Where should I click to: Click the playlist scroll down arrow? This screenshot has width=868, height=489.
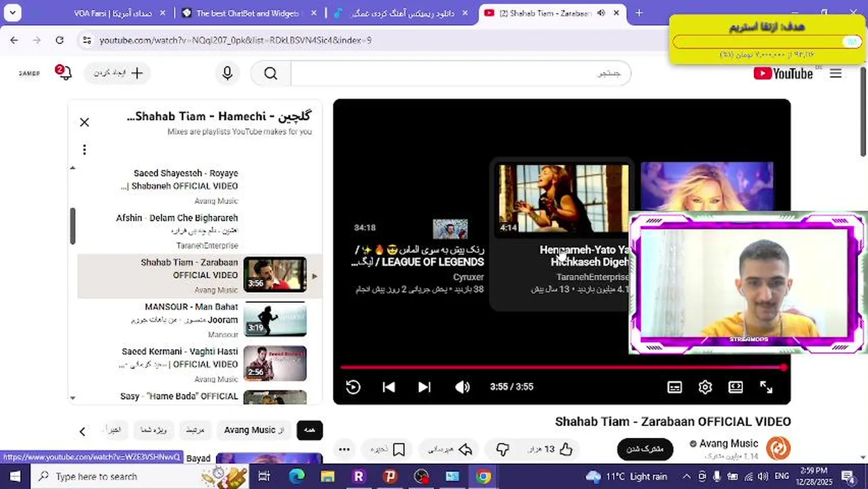point(73,398)
